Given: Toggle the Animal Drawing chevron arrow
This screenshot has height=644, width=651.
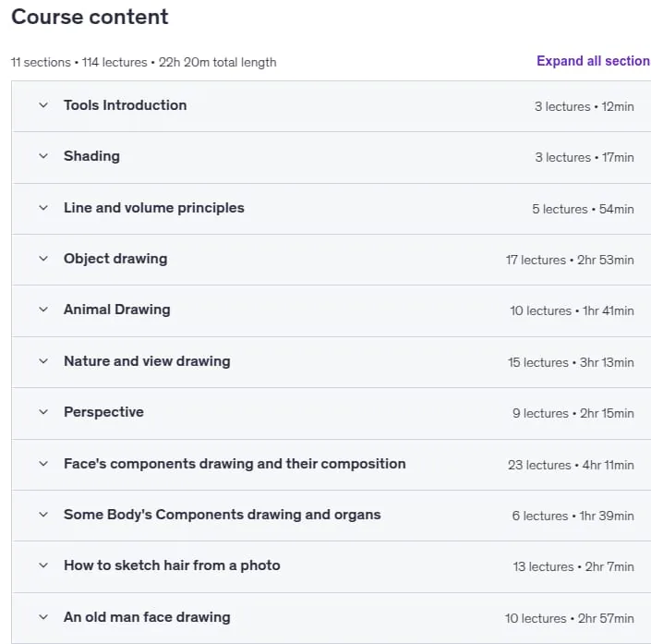Looking at the screenshot, I should [x=43, y=310].
